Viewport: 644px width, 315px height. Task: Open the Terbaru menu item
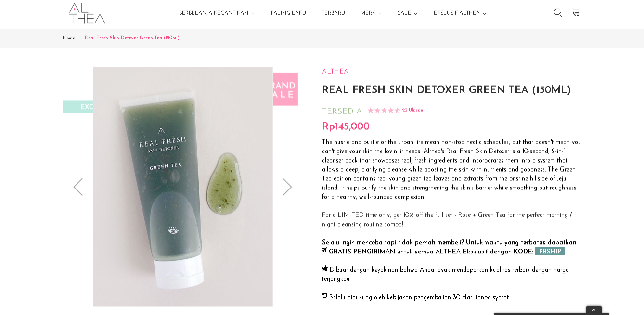point(334,13)
